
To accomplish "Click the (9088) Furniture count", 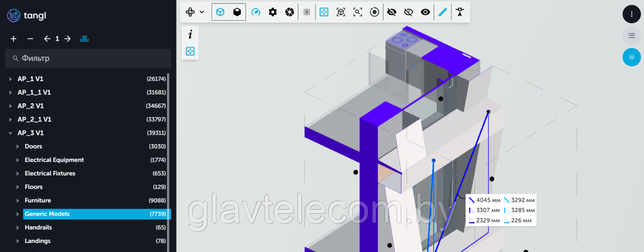I will 157,201.
